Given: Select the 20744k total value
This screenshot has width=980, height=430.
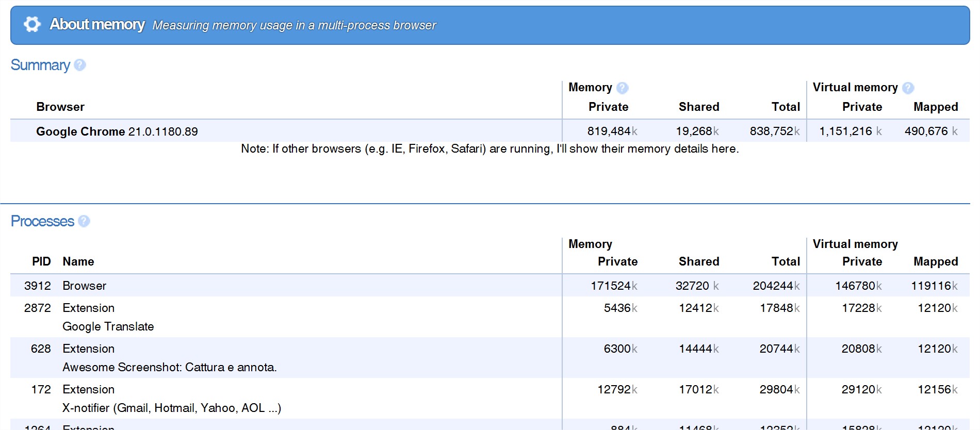Looking at the screenshot, I should tap(780, 349).
